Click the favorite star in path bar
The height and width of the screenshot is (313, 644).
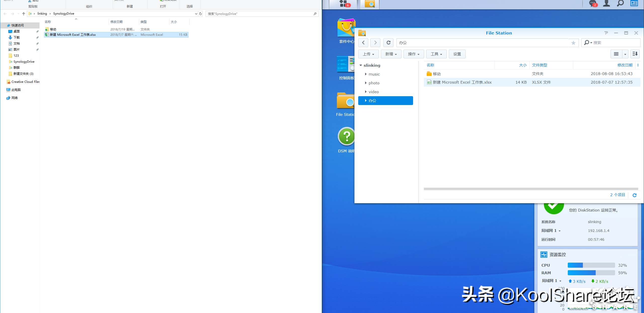click(573, 43)
